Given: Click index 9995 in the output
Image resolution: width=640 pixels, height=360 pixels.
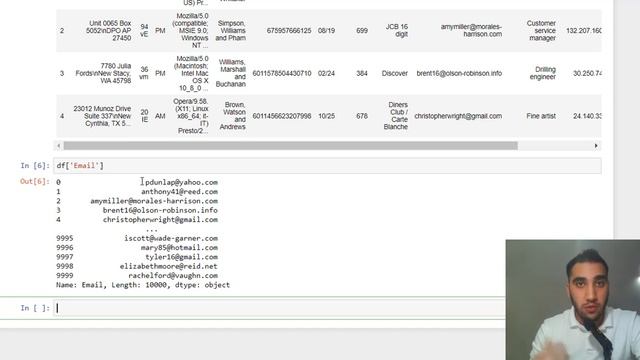Looking at the screenshot, I should [65, 238].
